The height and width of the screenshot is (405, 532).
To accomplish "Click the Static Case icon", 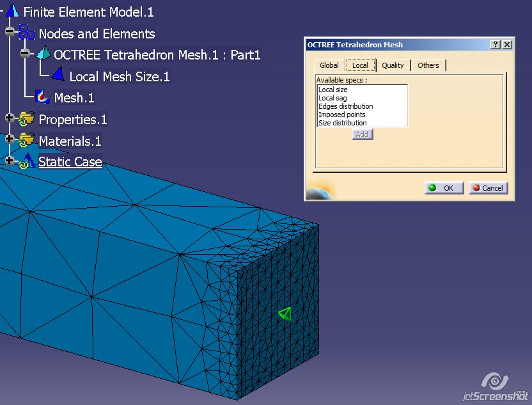I will (26, 162).
